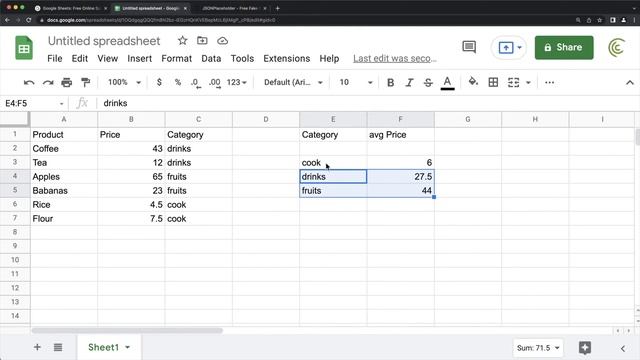Open the text color picker

pos(447,83)
